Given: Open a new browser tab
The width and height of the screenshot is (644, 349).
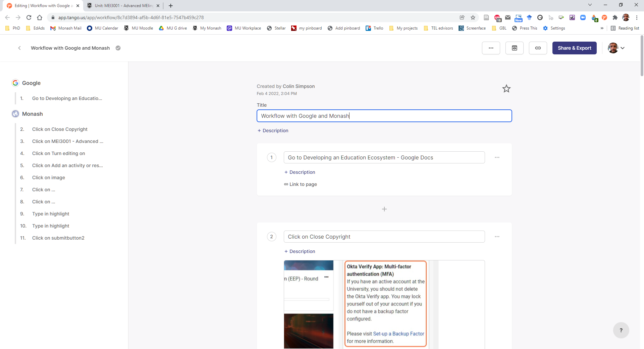Looking at the screenshot, I should pos(170,6).
